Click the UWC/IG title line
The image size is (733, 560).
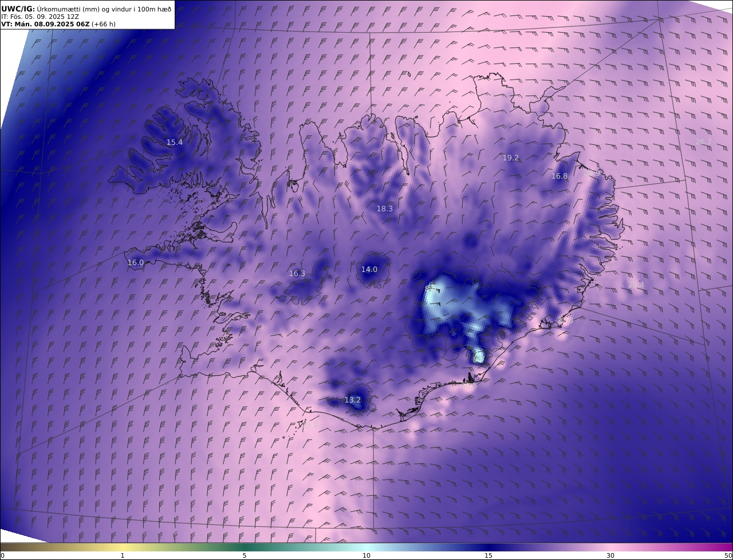tap(86, 9)
